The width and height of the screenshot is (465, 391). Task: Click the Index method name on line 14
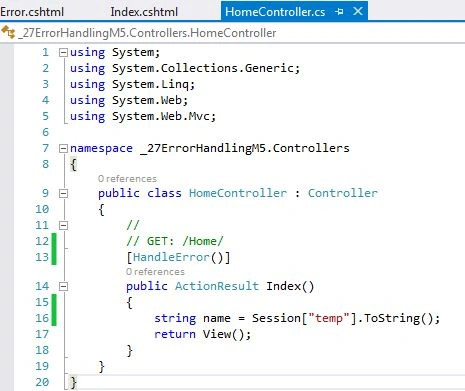click(x=283, y=286)
